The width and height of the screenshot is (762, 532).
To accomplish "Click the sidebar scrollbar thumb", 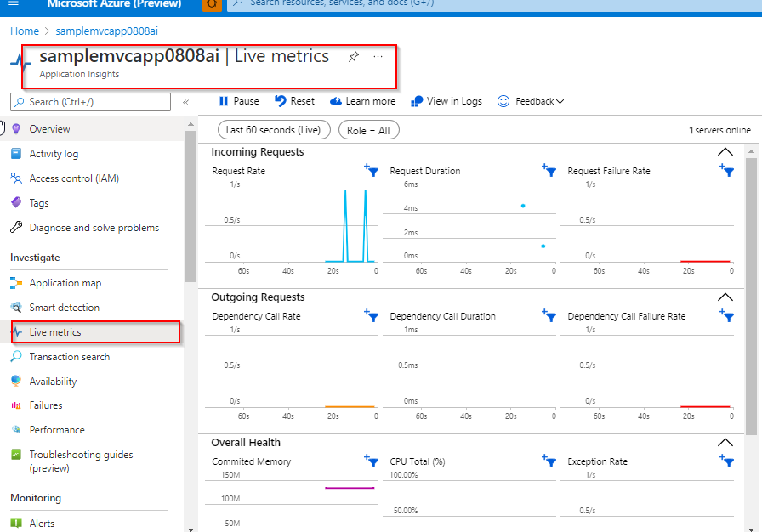I will point(190,207).
